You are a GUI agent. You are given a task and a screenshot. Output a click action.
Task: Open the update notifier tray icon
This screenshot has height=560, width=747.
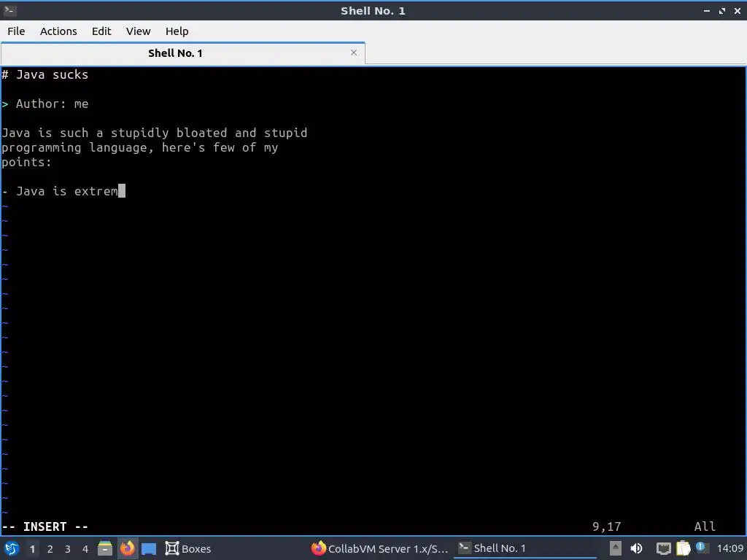coord(701,547)
